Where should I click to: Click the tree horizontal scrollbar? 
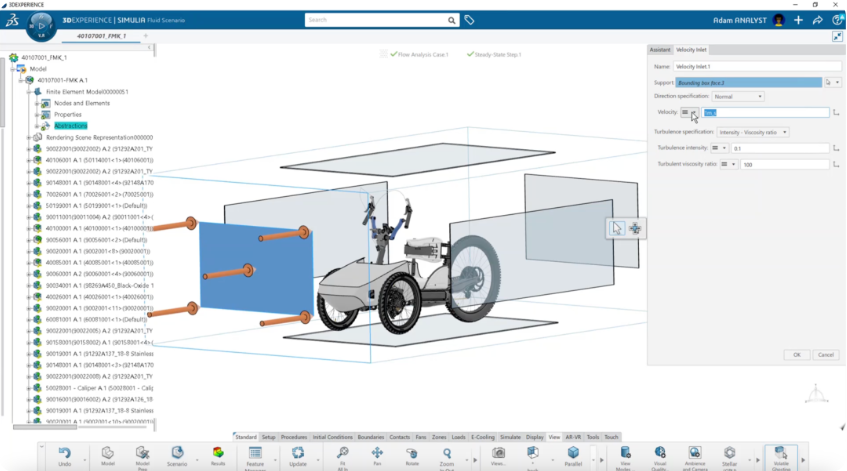[45, 427]
